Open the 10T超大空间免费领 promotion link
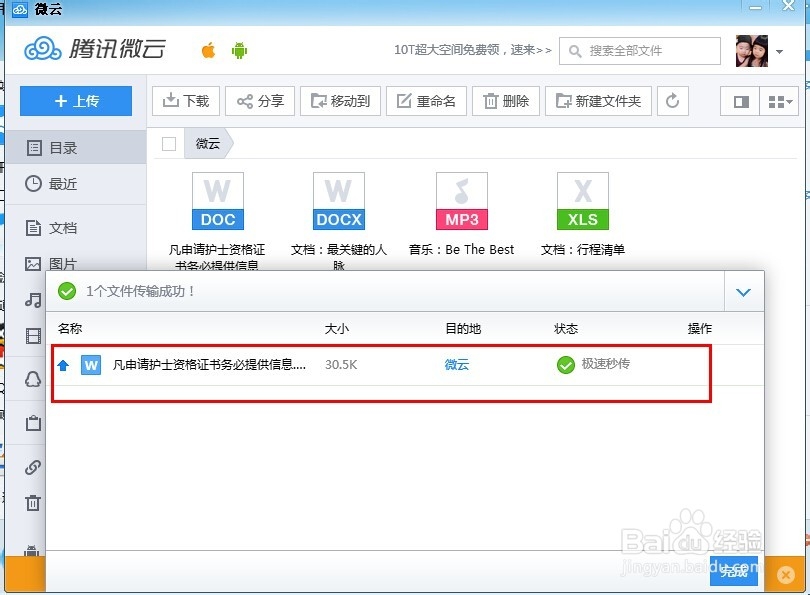The height and width of the screenshot is (595, 810). pos(473,50)
